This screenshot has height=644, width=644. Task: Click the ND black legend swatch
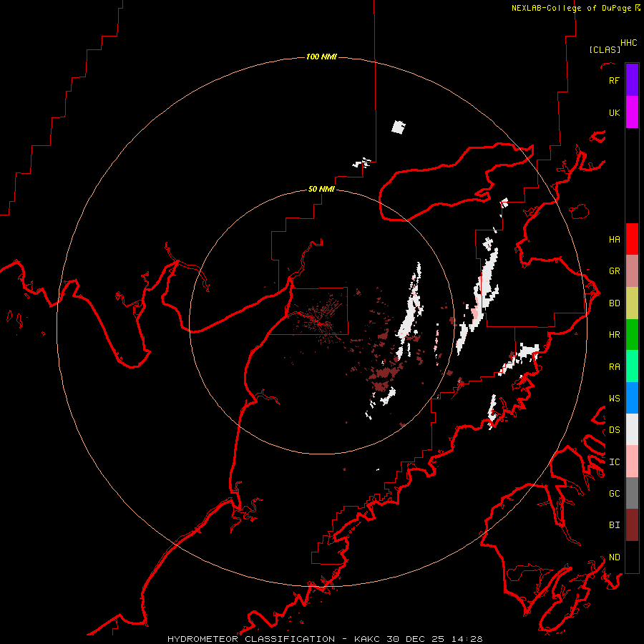coord(632,557)
